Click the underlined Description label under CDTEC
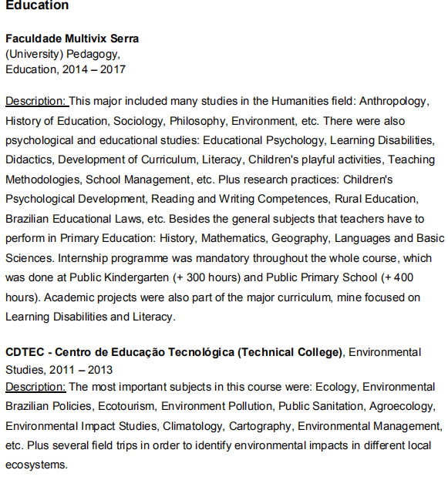Viewport: 448px width, 480px height. 35,388
